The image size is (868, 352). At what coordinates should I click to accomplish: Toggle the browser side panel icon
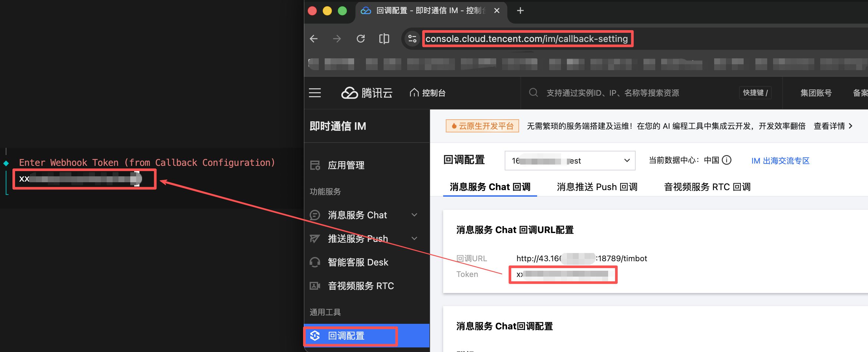[384, 39]
